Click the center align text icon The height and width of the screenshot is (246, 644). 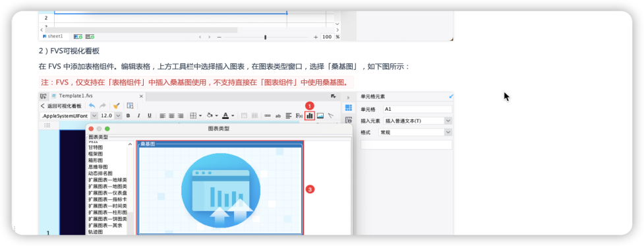pyautogui.click(x=171, y=116)
